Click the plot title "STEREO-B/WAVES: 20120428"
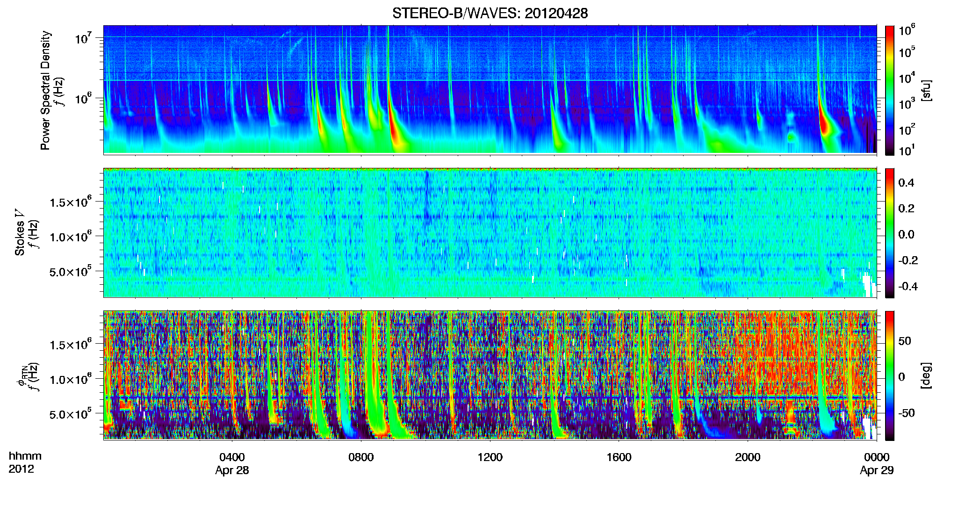The image size is (980, 505). point(490,13)
